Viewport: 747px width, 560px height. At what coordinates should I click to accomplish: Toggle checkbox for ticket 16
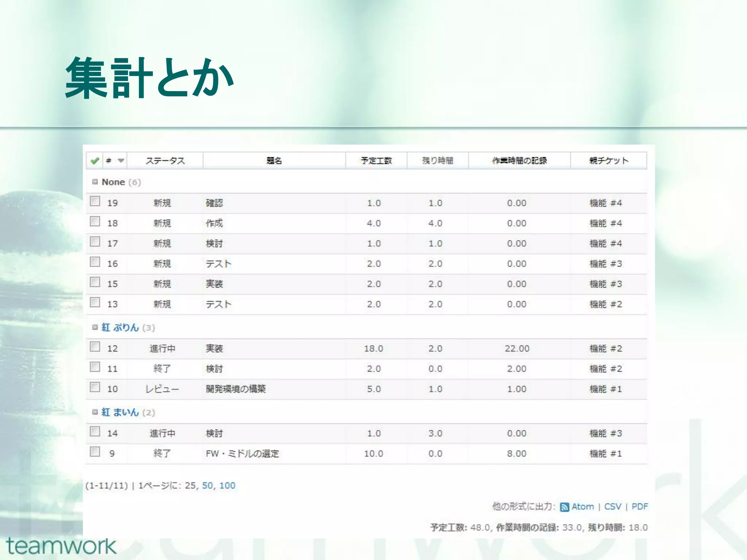[x=95, y=262]
